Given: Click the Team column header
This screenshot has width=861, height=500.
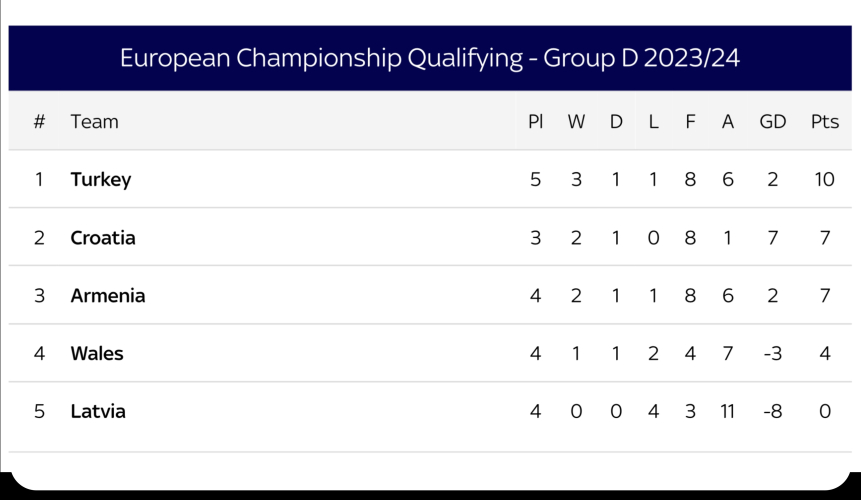Looking at the screenshot, I should coord(95,122).
